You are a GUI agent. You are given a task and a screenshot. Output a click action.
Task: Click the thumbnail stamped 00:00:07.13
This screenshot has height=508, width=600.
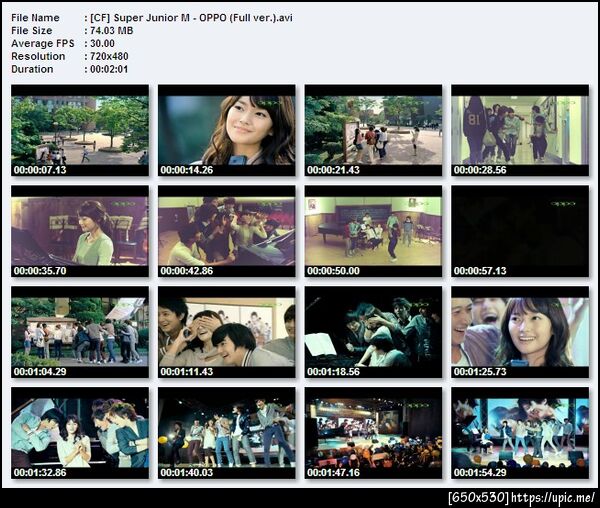coord(80,130)
